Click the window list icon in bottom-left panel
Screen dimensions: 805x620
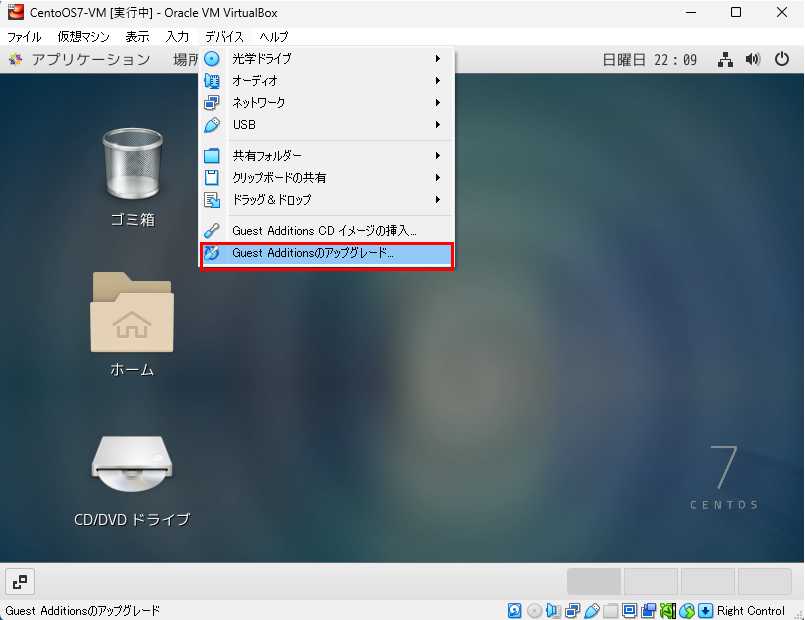coord(20,581)
